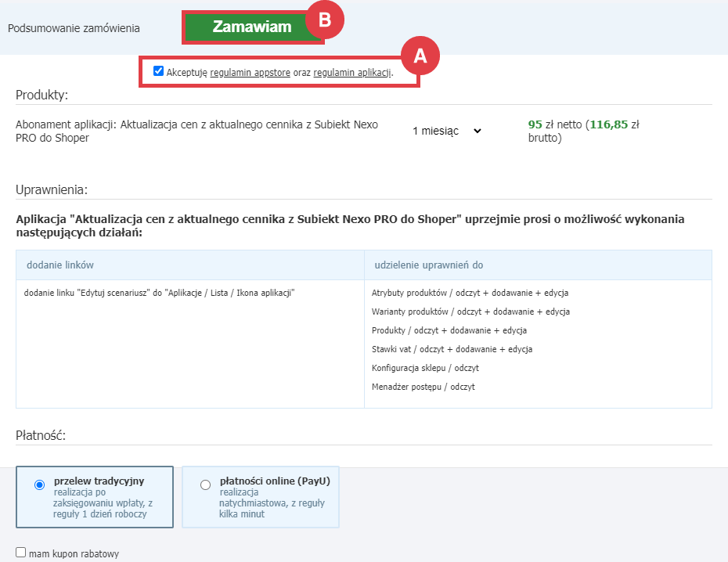
Task: Click the green Zamawiam order button
Action: [250, 27]
